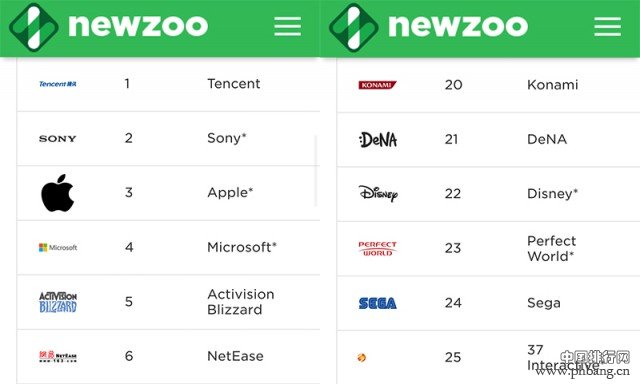Viewport: 640px width, 384px height.
Task: Select the Perfect World logo
Action: pyautogui.click(x=378, y=249)
